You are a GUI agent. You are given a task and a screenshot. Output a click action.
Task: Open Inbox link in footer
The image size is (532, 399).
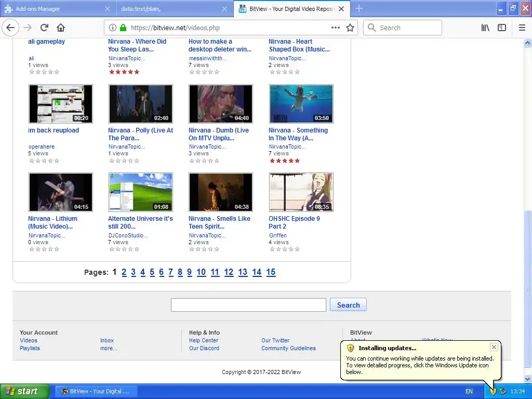[107, 340]
